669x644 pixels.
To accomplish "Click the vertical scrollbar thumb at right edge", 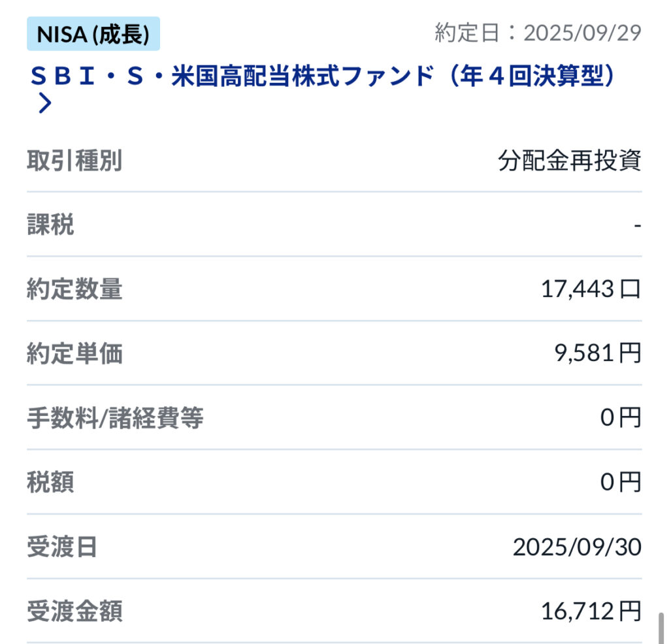I will 661,628.
